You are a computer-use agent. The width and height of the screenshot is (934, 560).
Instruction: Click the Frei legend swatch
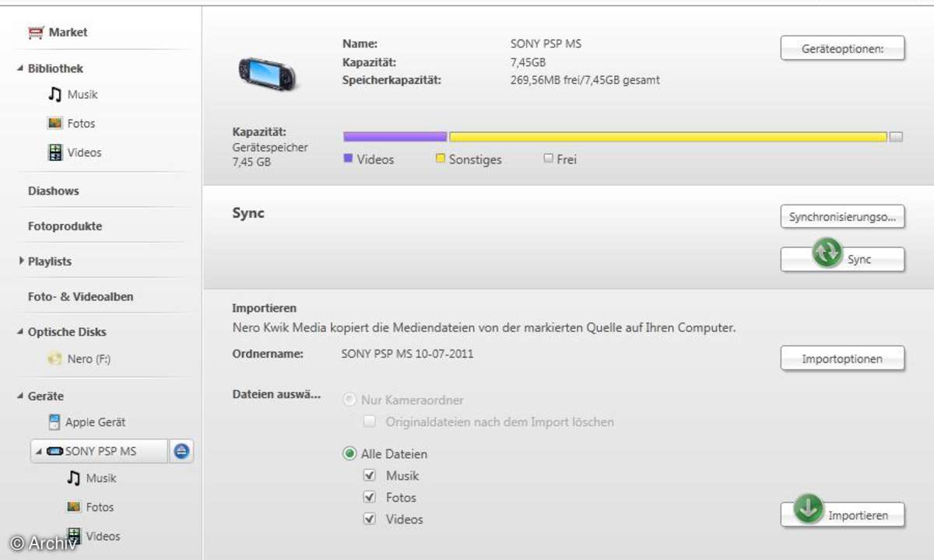pos(548,159)
